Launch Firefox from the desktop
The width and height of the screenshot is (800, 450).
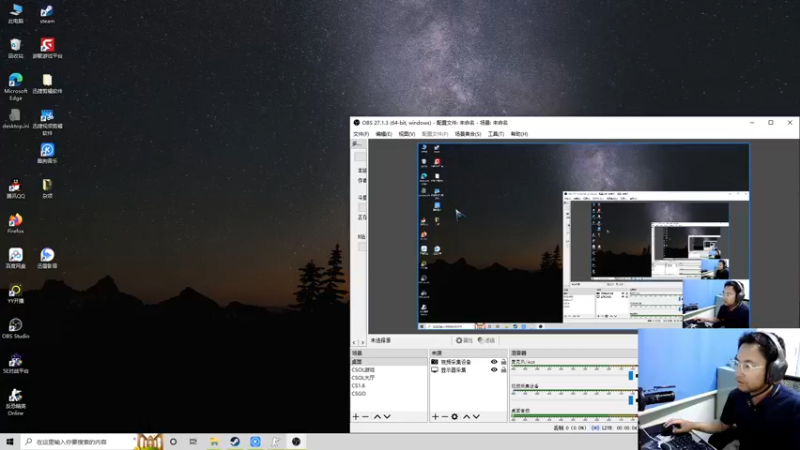click(x=16, y=223)
